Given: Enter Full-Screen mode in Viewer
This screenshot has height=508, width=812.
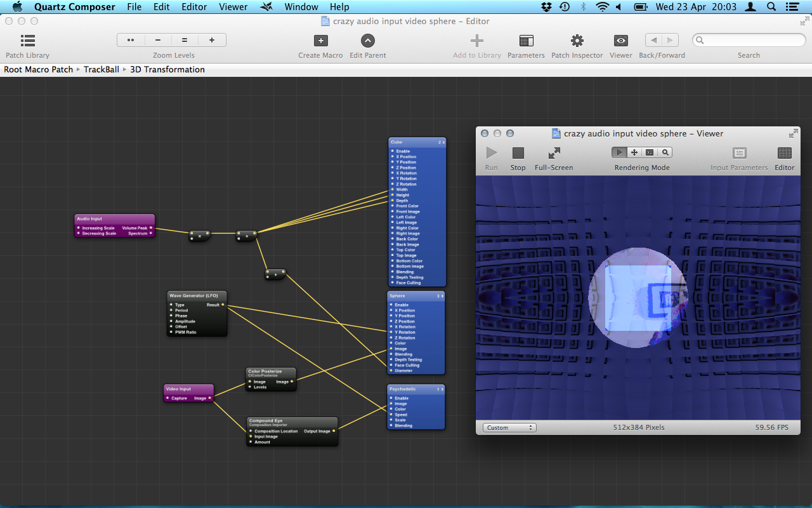Looking at the screenshot, I should click(x=554, y=153).
